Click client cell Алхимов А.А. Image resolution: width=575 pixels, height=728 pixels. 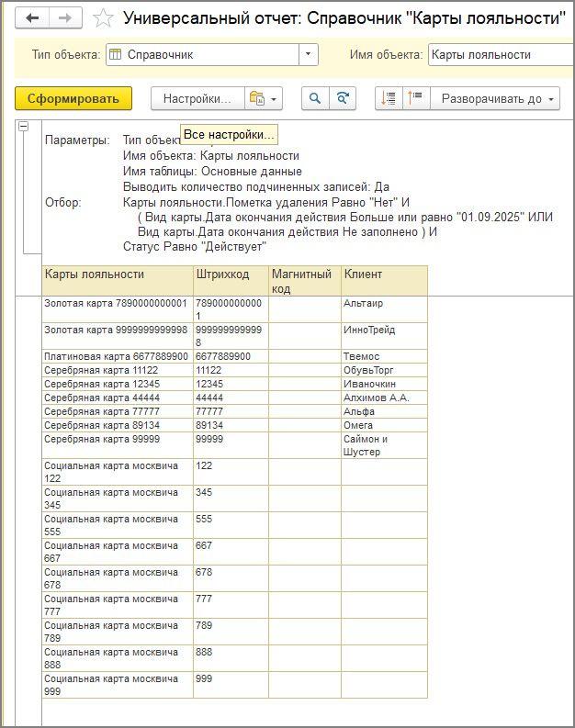384,398
